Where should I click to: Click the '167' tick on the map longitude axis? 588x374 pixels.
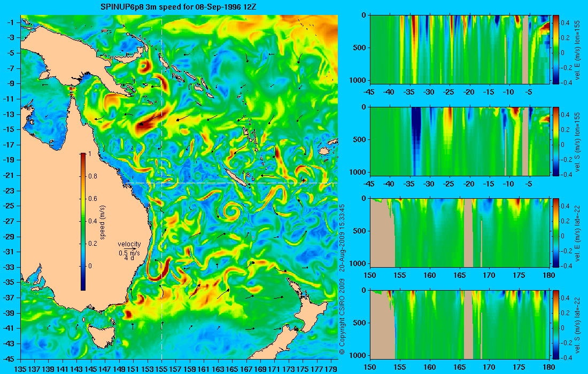click(x=246, y=369)
